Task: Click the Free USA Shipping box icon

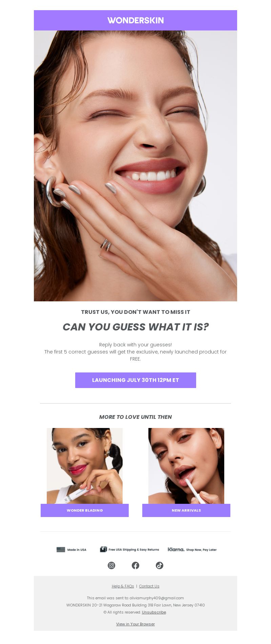Action: click(x=103, y=549)
